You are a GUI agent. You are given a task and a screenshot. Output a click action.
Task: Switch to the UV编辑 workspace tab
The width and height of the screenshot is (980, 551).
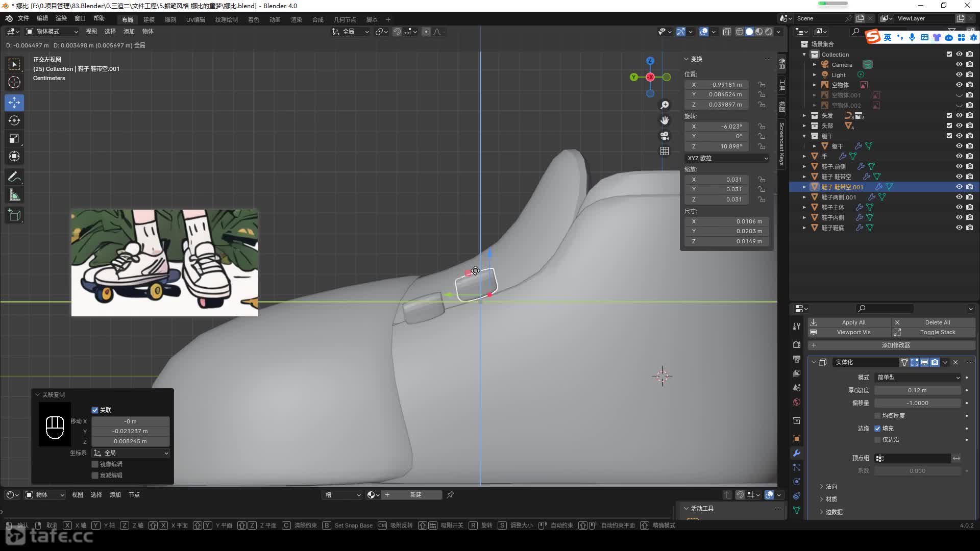pos(195,19)
